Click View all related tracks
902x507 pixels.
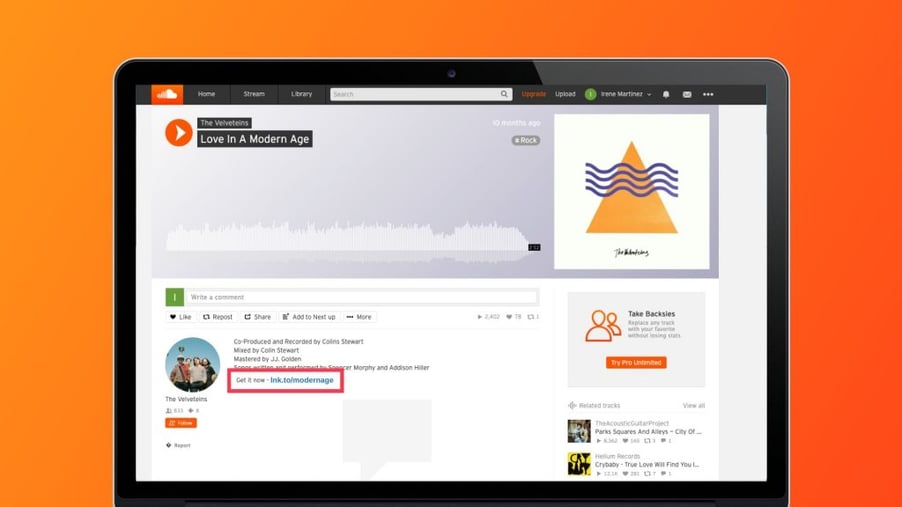(x=694, y=406)
